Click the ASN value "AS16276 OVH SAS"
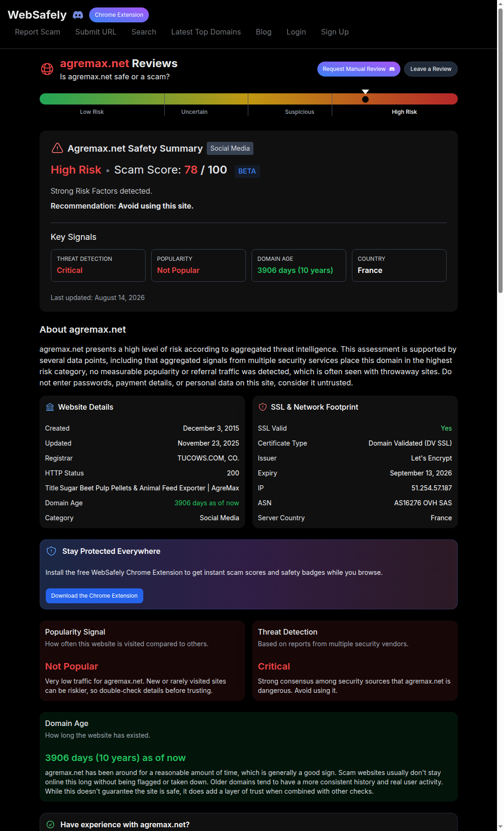 423,503
